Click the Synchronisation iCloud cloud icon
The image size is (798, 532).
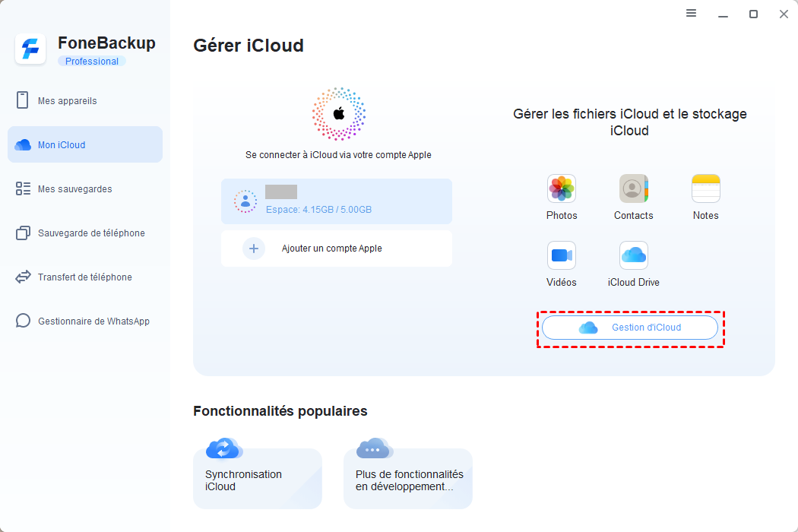pos(224,448)
